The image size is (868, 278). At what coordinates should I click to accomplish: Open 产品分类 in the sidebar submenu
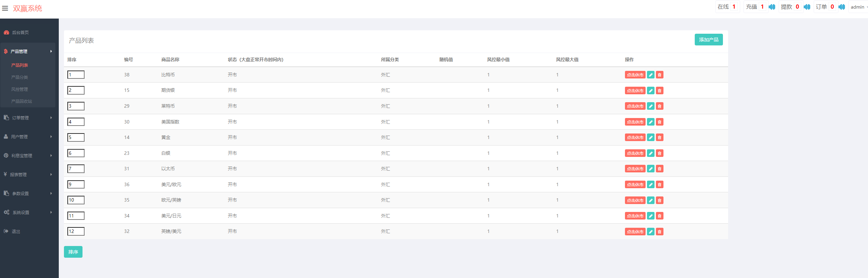[x=20, y=77]
